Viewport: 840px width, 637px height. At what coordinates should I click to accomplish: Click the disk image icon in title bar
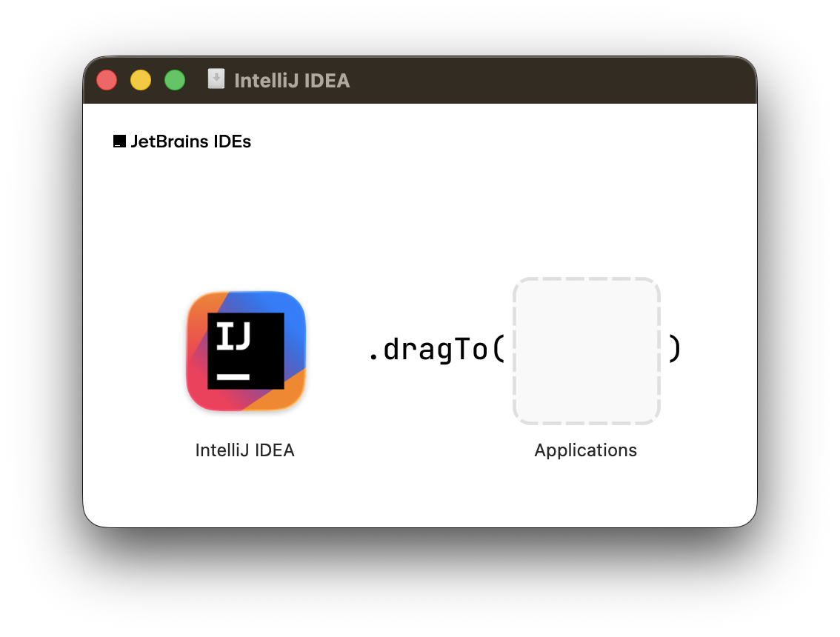tap(216, 79)
